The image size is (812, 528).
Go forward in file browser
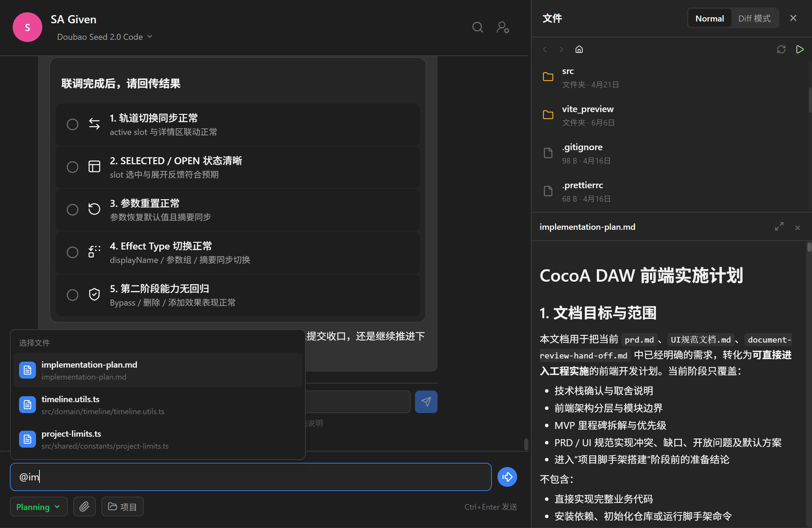coord(562,49)
